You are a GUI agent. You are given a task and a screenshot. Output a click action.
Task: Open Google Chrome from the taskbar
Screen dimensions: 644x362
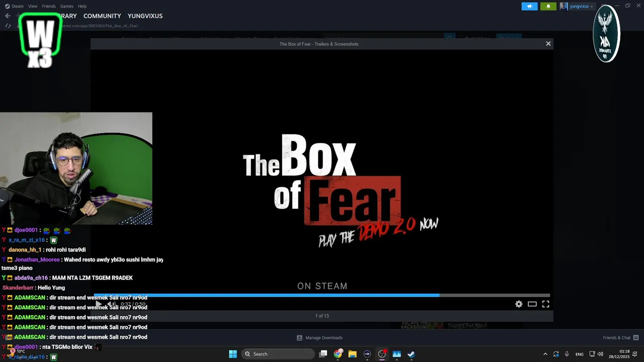point(338,354)
